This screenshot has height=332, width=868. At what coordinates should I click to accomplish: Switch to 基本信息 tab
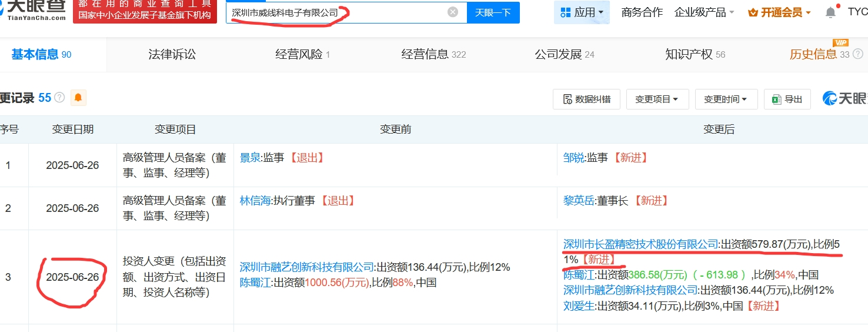coord(41,55)
